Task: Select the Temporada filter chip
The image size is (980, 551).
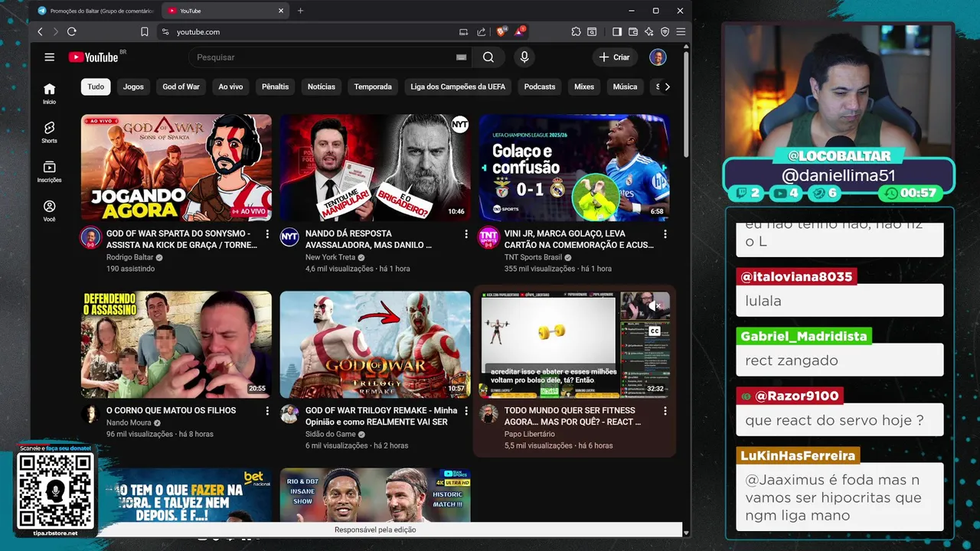Action: [x=373, y=87]
